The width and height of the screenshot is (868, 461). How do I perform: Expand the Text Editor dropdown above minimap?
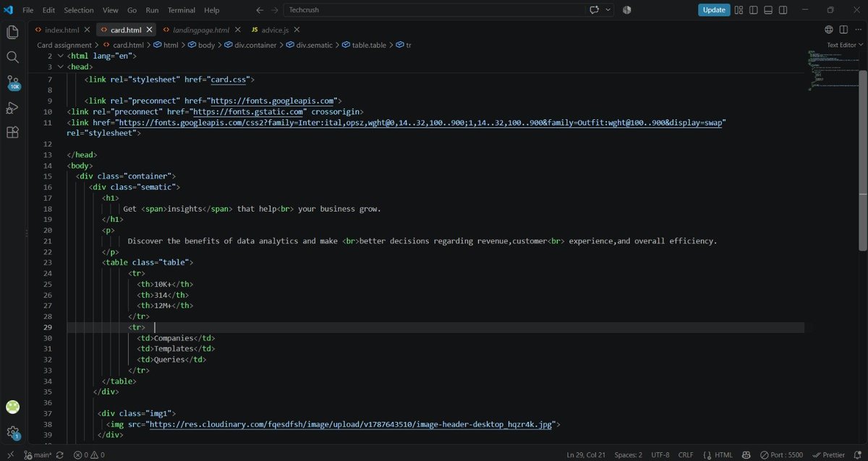click(x=846, y=45)
